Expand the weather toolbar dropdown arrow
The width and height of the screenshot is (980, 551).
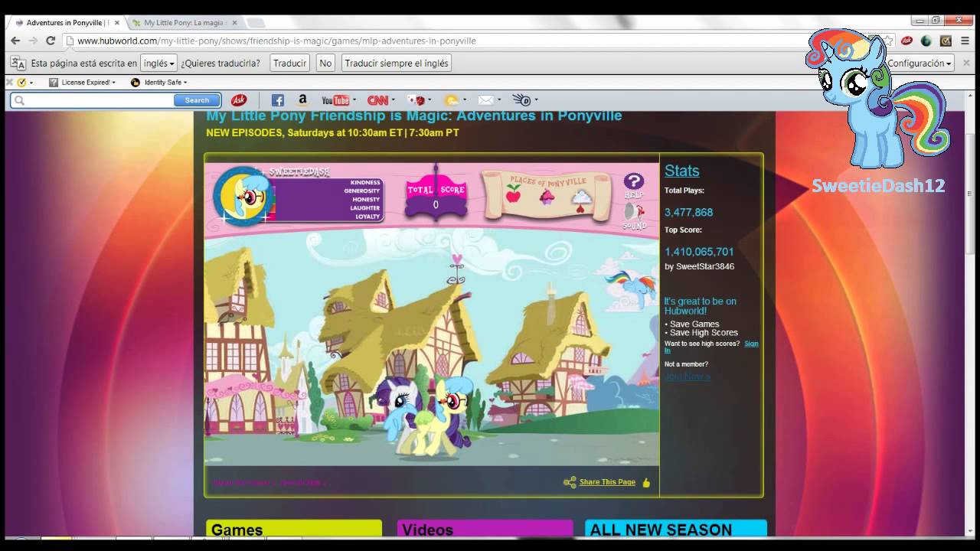click(x=465, y=100)
